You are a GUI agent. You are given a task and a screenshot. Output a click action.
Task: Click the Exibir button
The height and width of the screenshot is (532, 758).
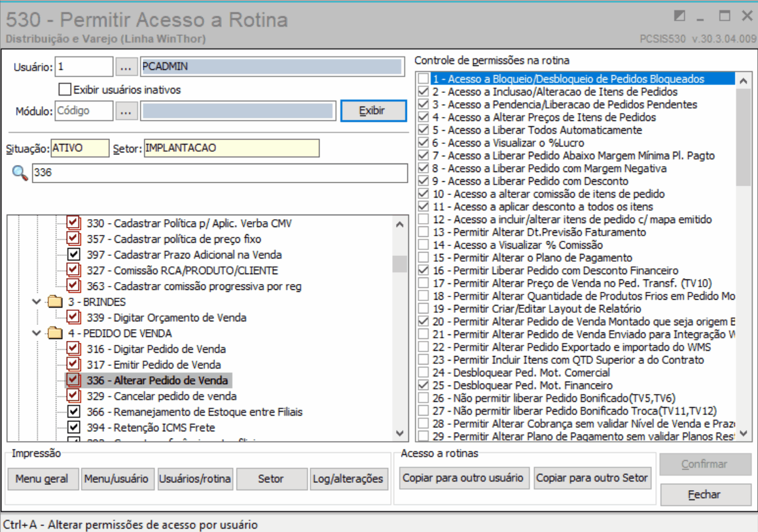click(373, 111)
